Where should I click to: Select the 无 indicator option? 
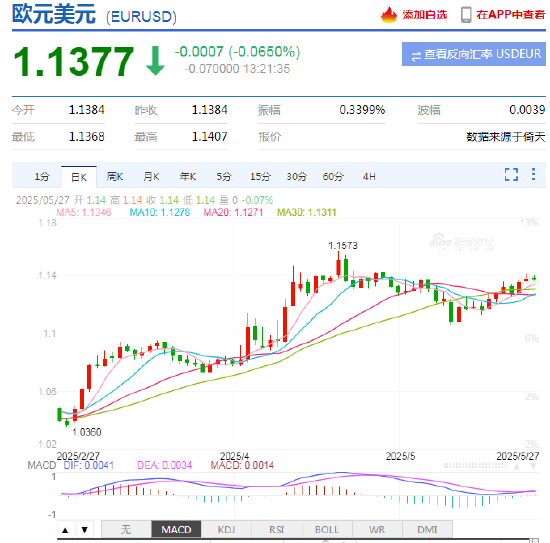(126, 529)
